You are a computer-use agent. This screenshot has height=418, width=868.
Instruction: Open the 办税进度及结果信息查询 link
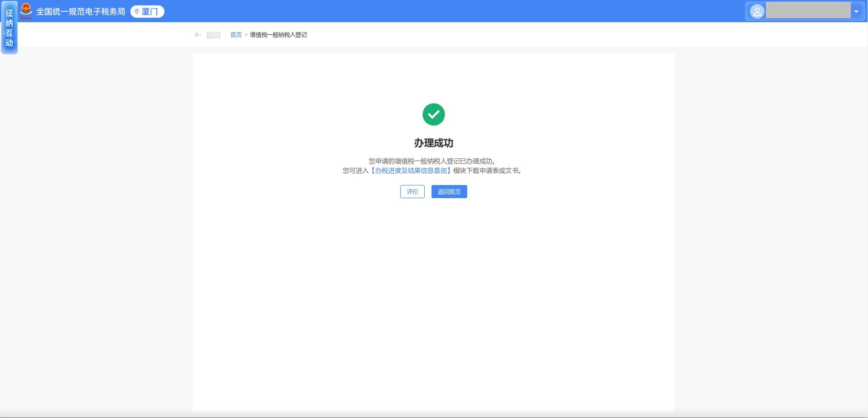411,171
